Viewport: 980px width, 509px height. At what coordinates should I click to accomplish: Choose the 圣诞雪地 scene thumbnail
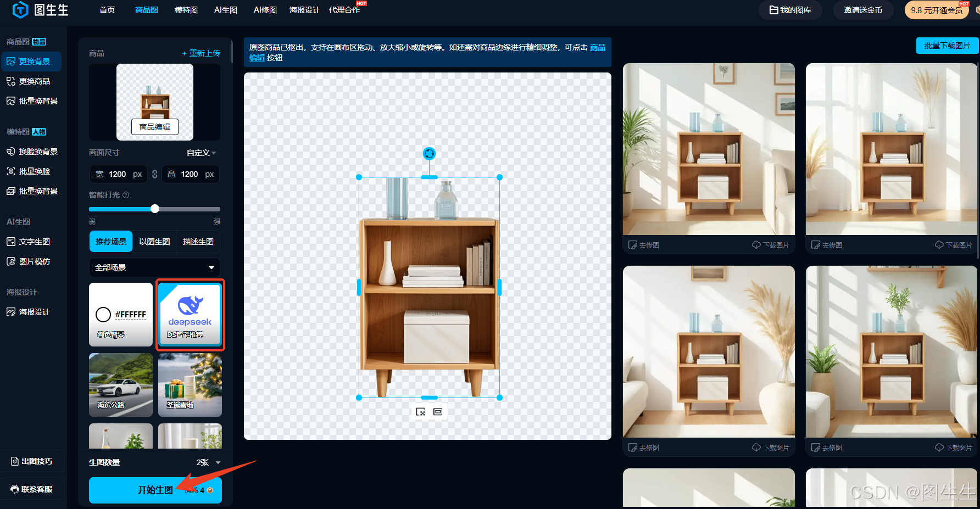[190, 385]
